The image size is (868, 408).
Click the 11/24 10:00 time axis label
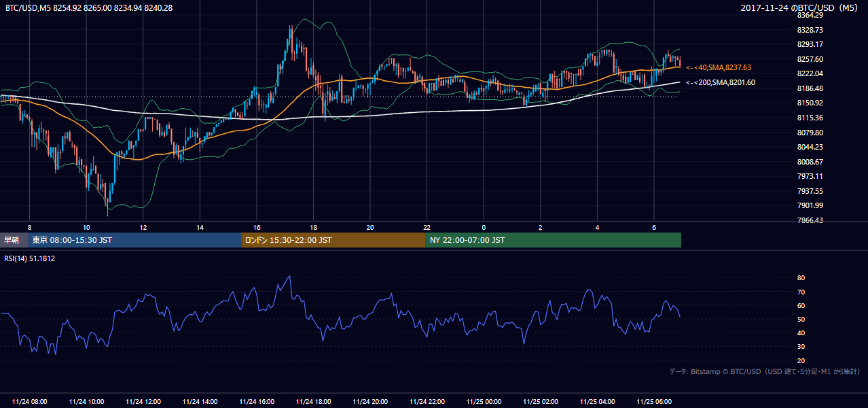(86, 402)
